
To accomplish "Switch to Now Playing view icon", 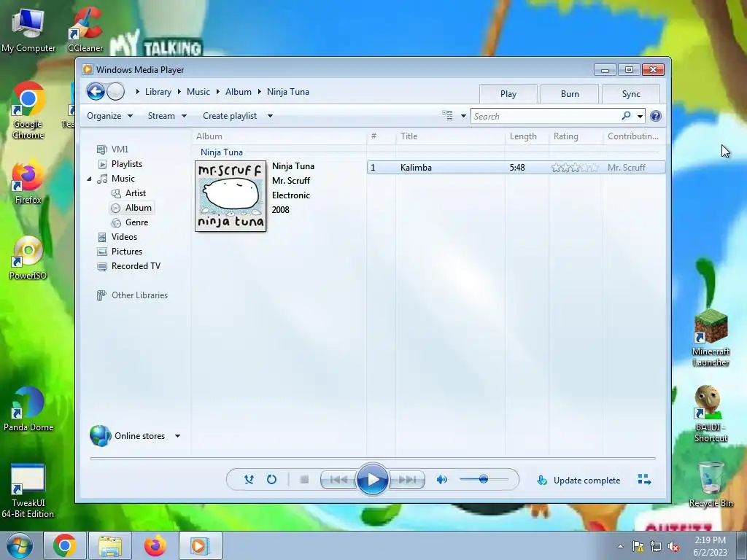I will [644, 480].
